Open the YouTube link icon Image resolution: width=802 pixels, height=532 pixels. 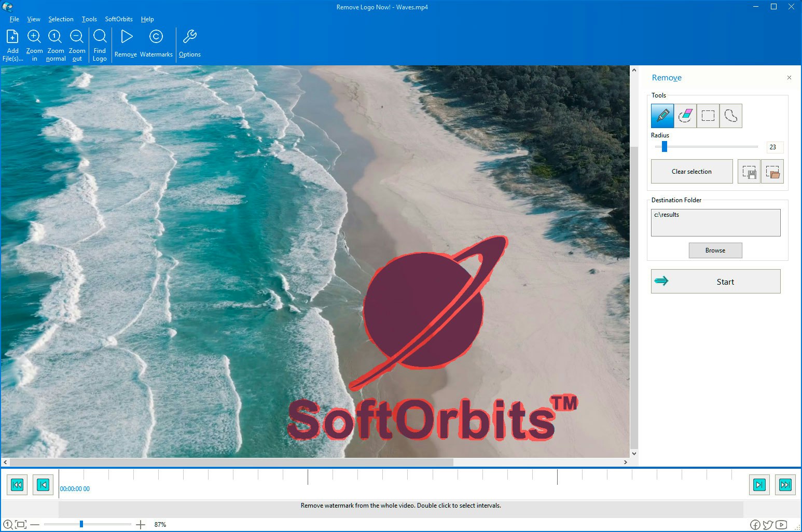coord(782,525)
